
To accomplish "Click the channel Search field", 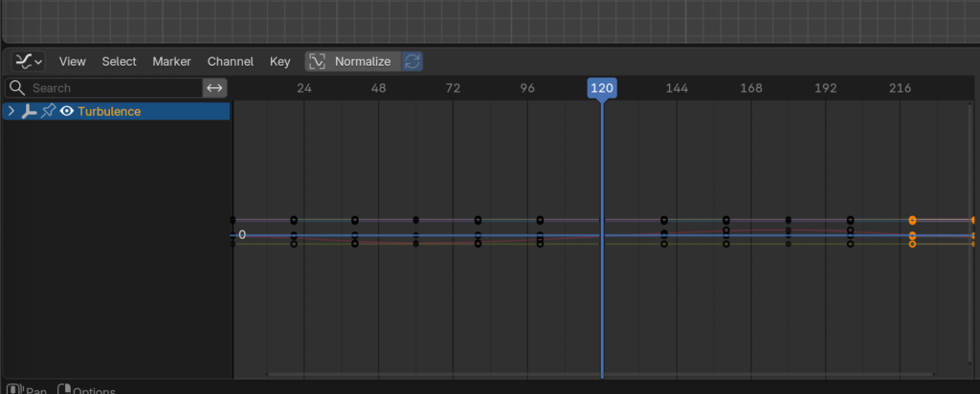I will pyautogui.click(x=115, y=88).
